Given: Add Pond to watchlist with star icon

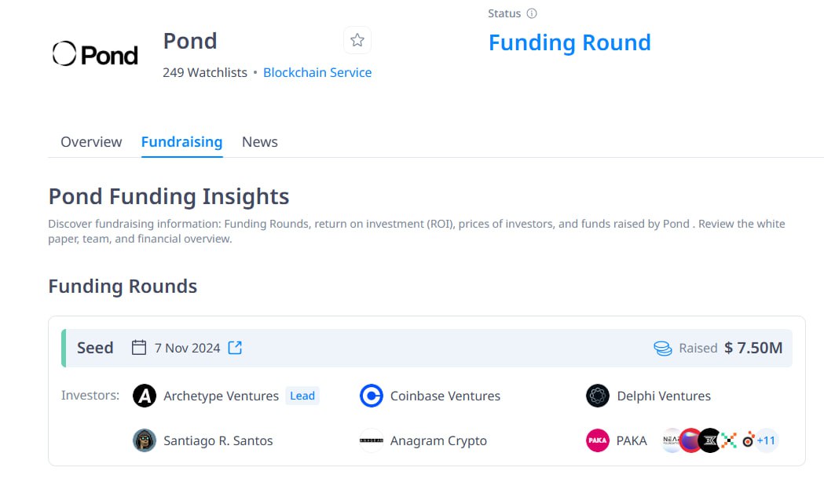Looking at the screenshot, I should (357, 40).
